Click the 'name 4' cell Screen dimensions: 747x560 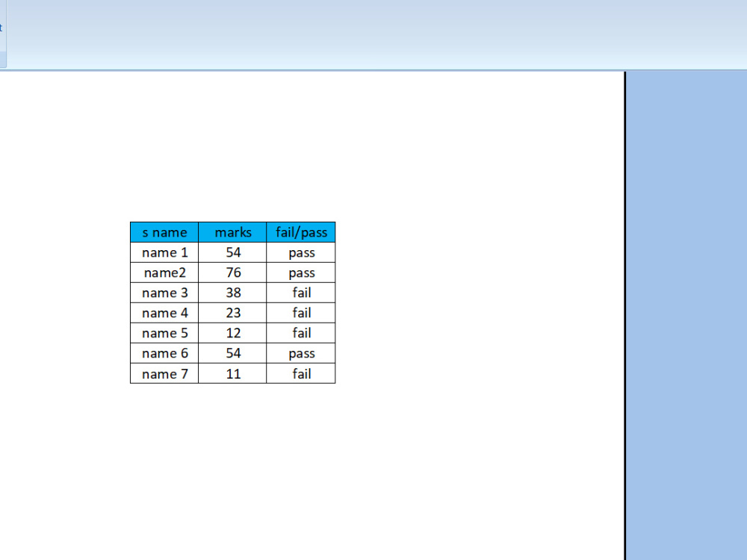(164, 313)
